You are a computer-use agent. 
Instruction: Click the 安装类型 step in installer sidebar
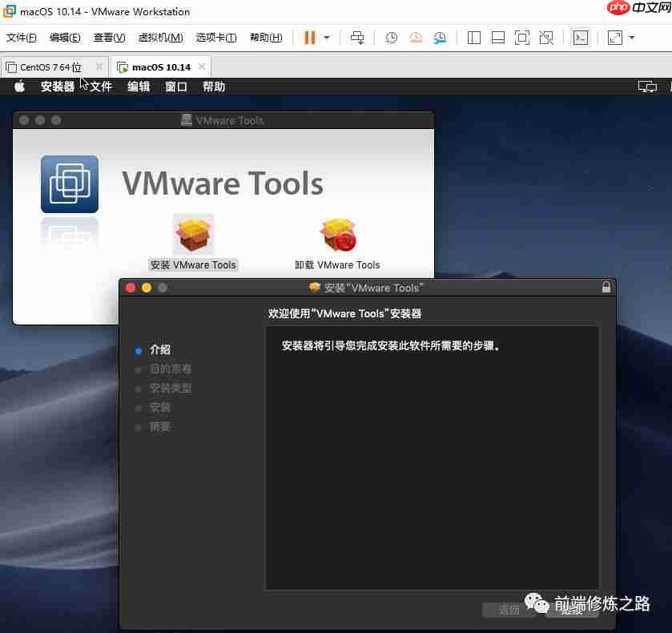[x=171, y=389]
